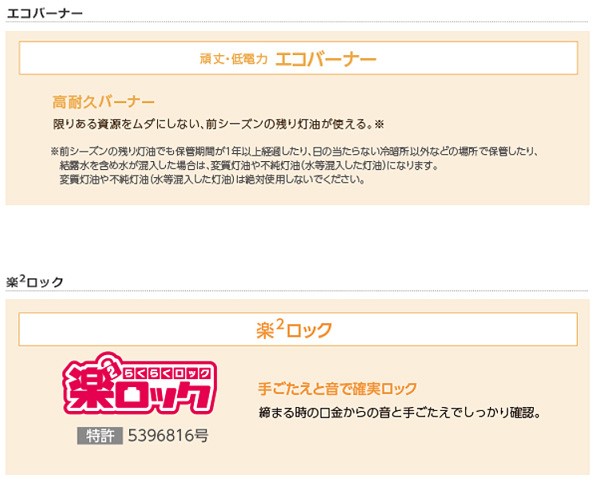Click the small 2 in the 楽ロック logo
The width and height of the screenshot is (600, 486).
coord(111,370)
